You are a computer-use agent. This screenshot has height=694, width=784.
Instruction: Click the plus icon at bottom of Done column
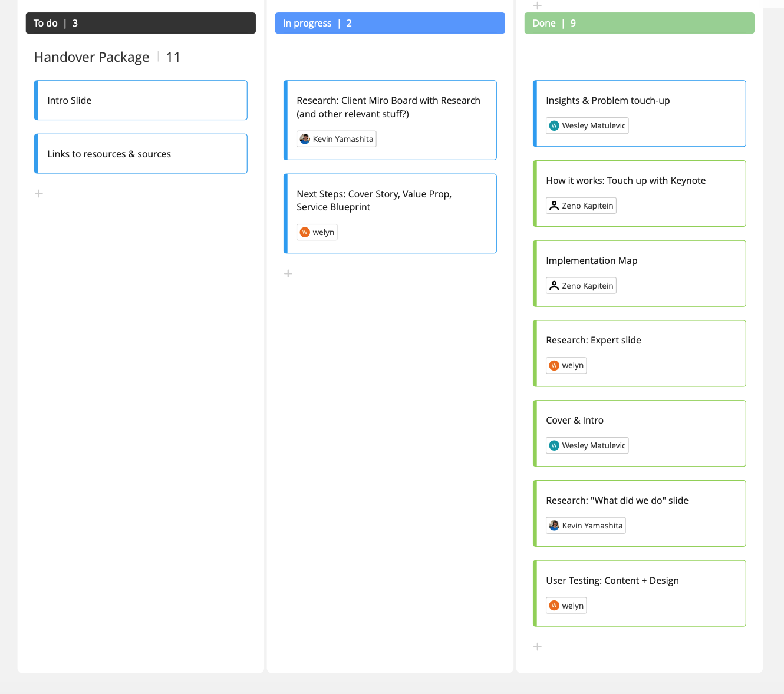537,646
